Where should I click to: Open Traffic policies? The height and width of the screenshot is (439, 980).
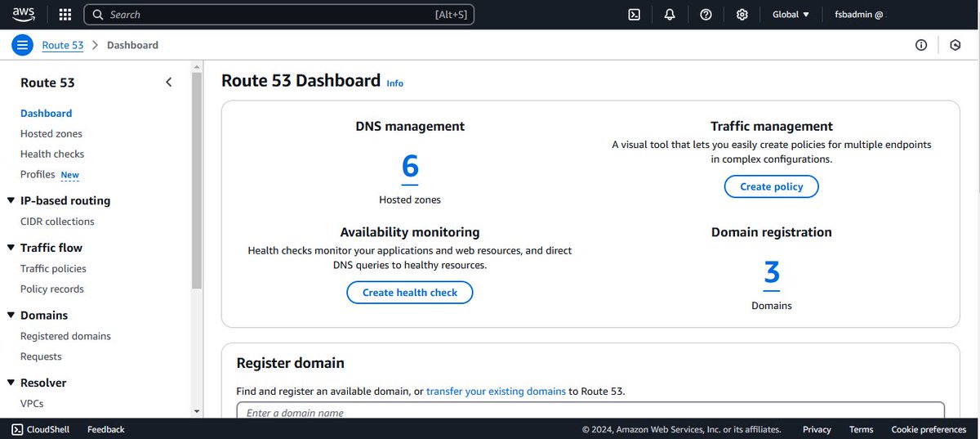point(53,269)
